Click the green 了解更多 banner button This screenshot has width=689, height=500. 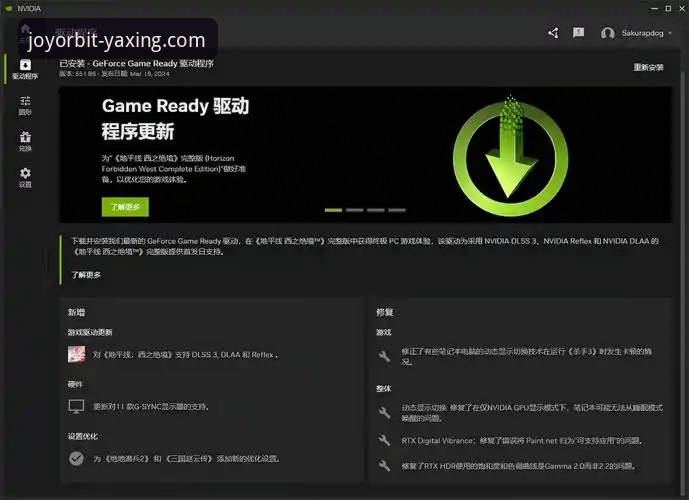click(124, 207)
